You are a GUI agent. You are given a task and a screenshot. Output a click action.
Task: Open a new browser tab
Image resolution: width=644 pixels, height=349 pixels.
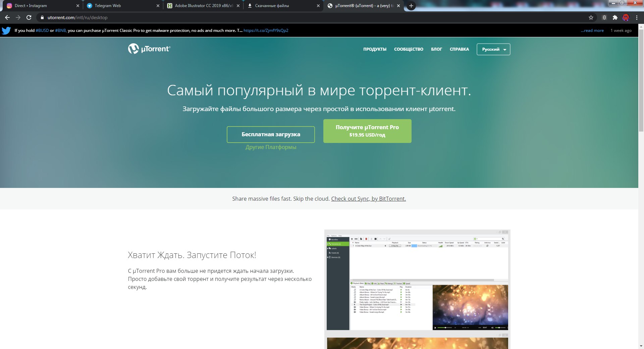coord(411,6)
